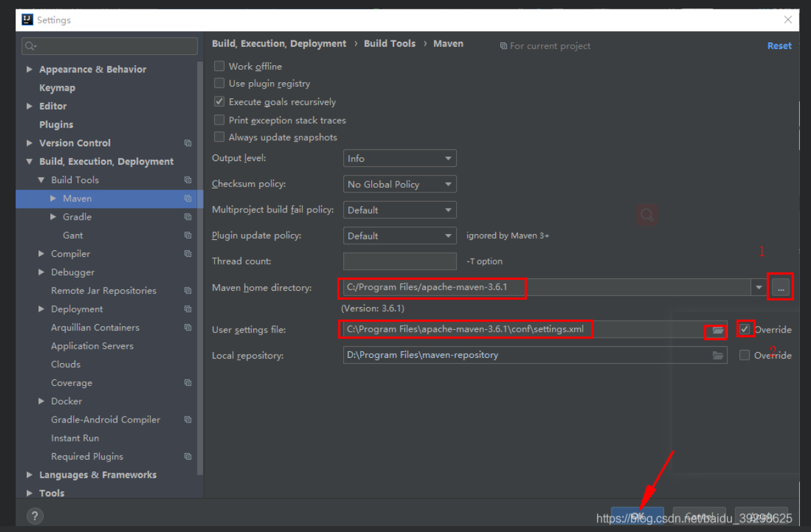Image resolution: width=811 pixels, height=532 pixels.
Task: Expand the Deployment node
Action: pos(41,309)
